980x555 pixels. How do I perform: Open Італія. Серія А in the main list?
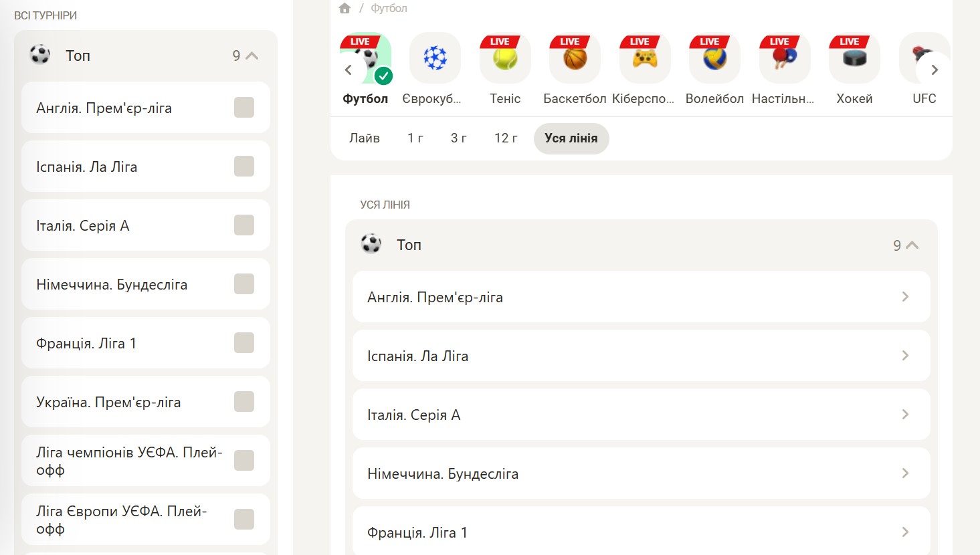[x=641, y=415]
